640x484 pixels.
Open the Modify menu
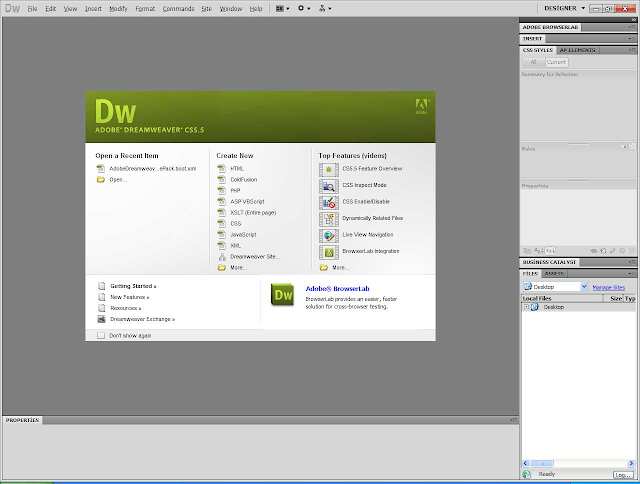click(x=118, y=9)
